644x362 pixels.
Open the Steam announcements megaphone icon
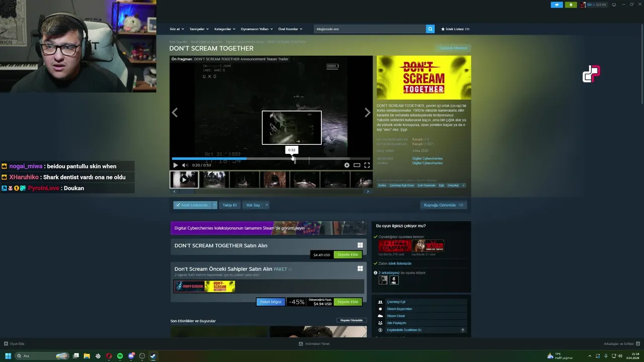(557, 5)
